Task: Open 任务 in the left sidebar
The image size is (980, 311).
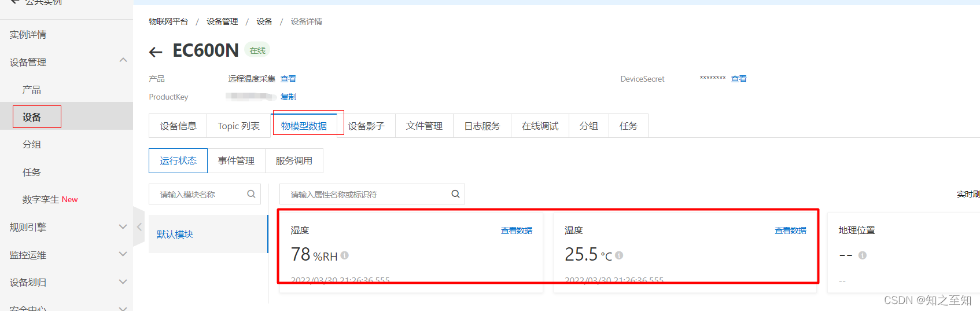Action: pos(32,172)
